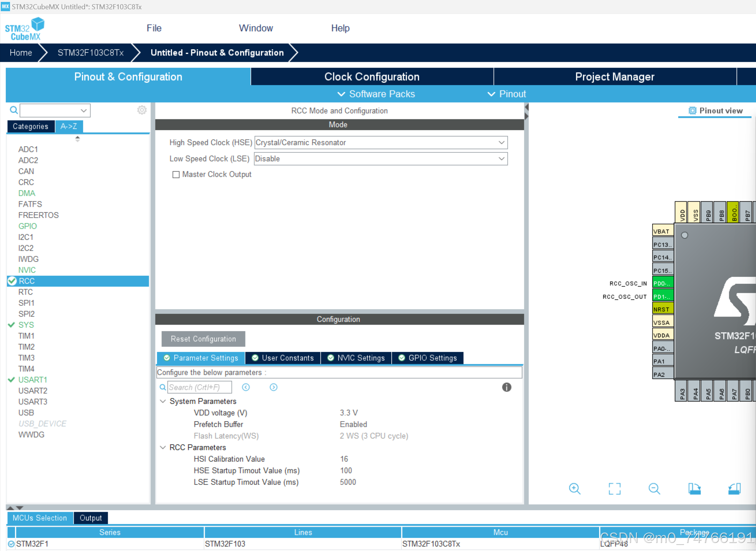The width and height of the screenshot is (756, 551).
Task: Click the settings gear icon in the categories panel
Action: [142, 110]
